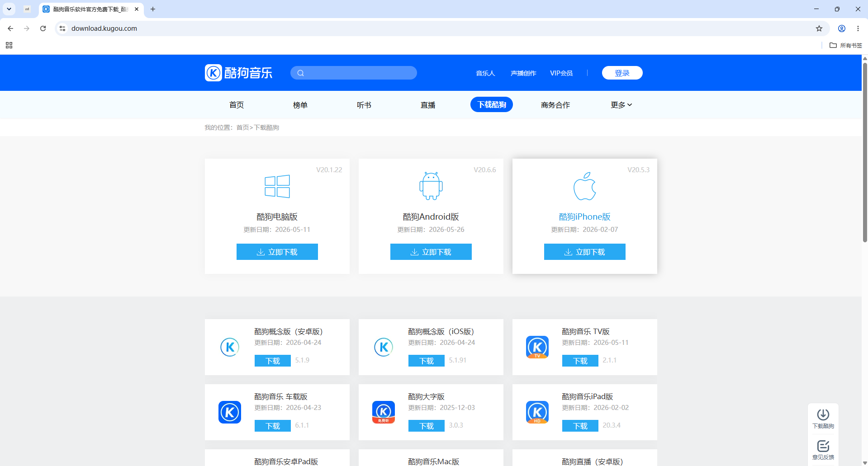Screen dimensions: 868x466
Task: Open the 听书 navigation tab
Action: (364, 105)
